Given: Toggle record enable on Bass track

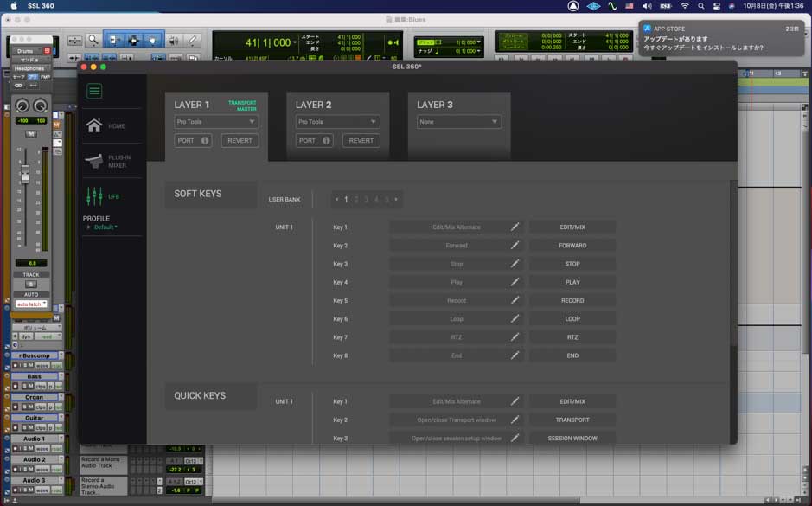Looking at the screenshot, I should 15,387.
